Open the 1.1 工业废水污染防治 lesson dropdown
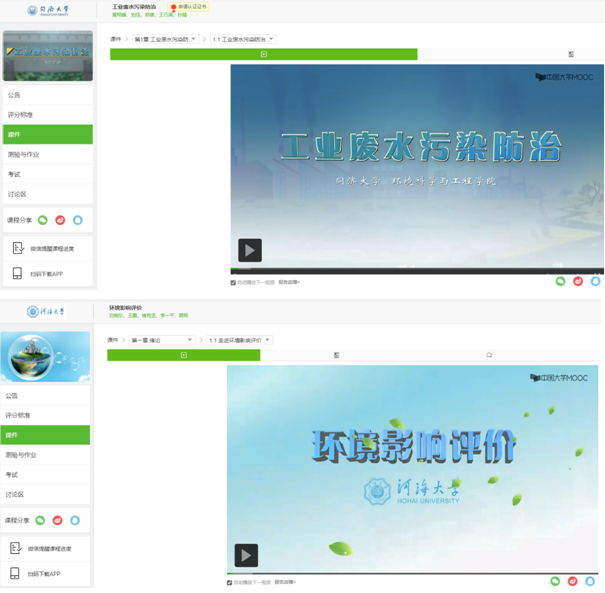605x593 pixels. click(x=243, y=39)
